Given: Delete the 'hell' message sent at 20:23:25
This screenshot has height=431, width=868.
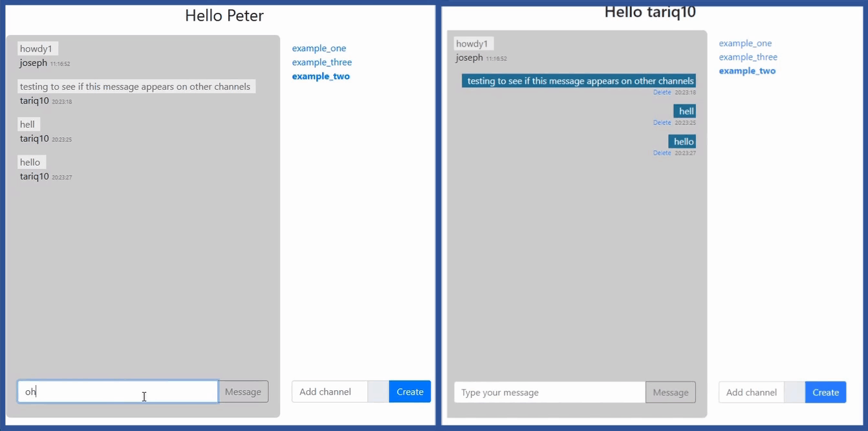Looking at the screenshot, I should [662, 123].
